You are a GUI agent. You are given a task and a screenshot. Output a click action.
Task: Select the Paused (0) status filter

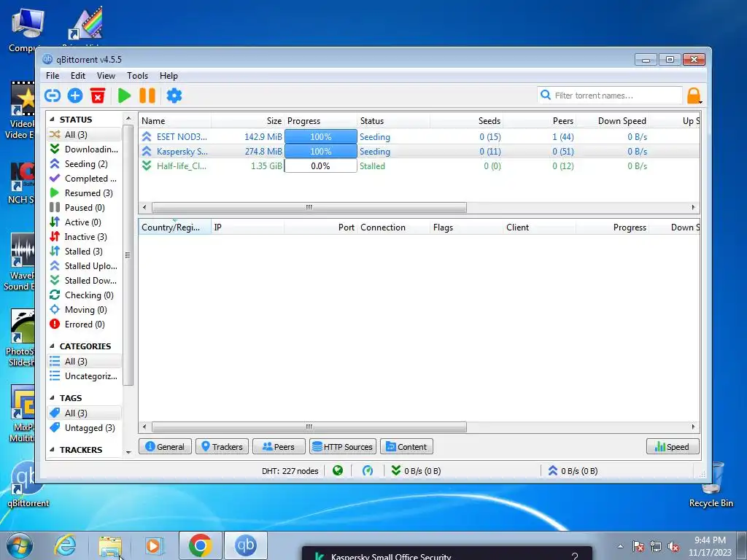pos(85,208)
